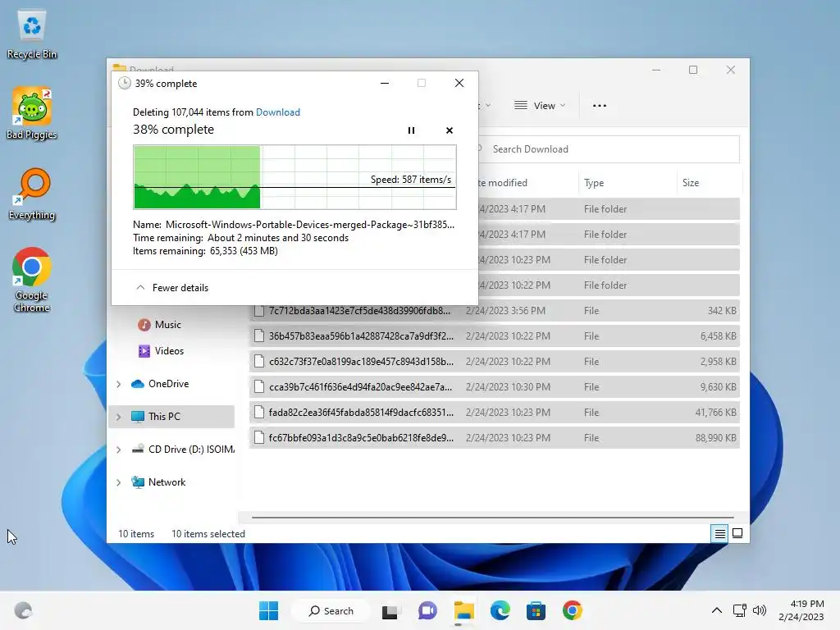This screenshot has height=630, width=840.
Task: Open the Download link in the delete dialog
Action: click(x=277, y=112)
